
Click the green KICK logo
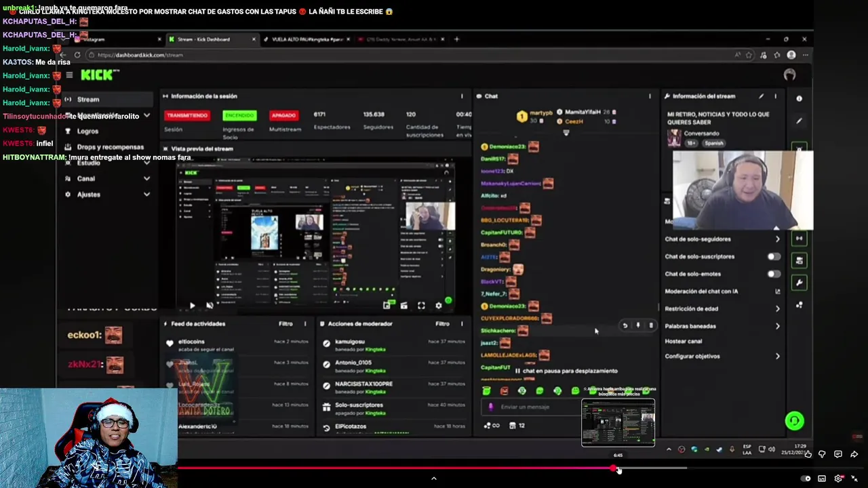[100, 75]
